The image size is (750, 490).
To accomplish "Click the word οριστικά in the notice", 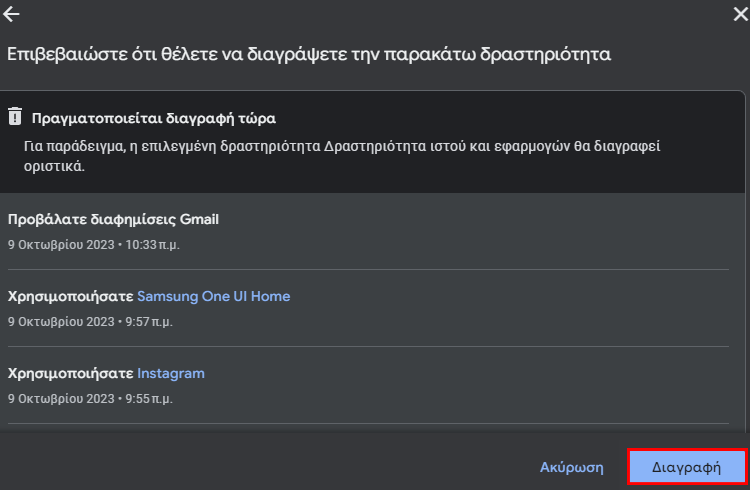I will pos(54,167).
